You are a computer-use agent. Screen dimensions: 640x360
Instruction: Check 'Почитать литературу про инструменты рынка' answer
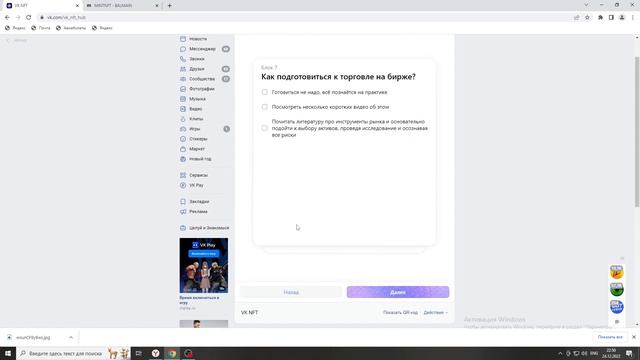[264, 128]
